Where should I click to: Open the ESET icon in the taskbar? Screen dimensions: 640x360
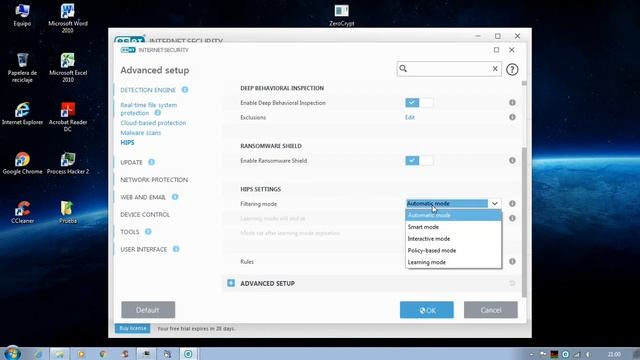pos(188,353)
